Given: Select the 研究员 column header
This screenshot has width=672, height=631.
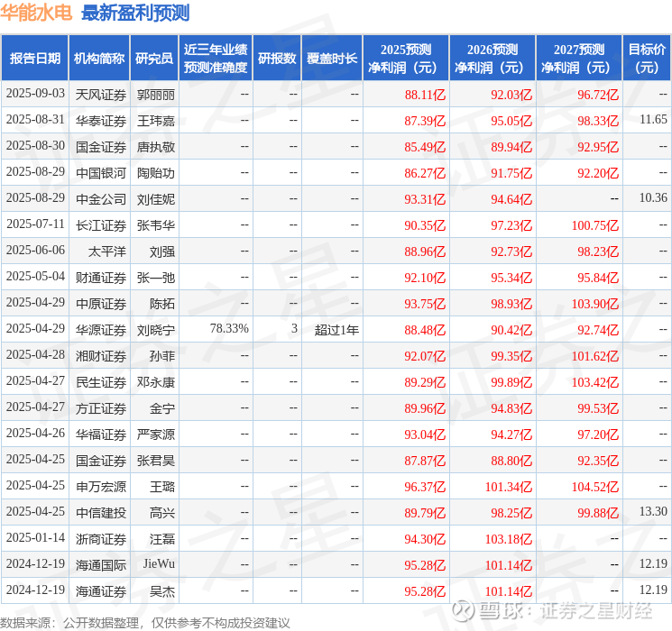Looking at the screenshot, I should click(x=154, y=59).
